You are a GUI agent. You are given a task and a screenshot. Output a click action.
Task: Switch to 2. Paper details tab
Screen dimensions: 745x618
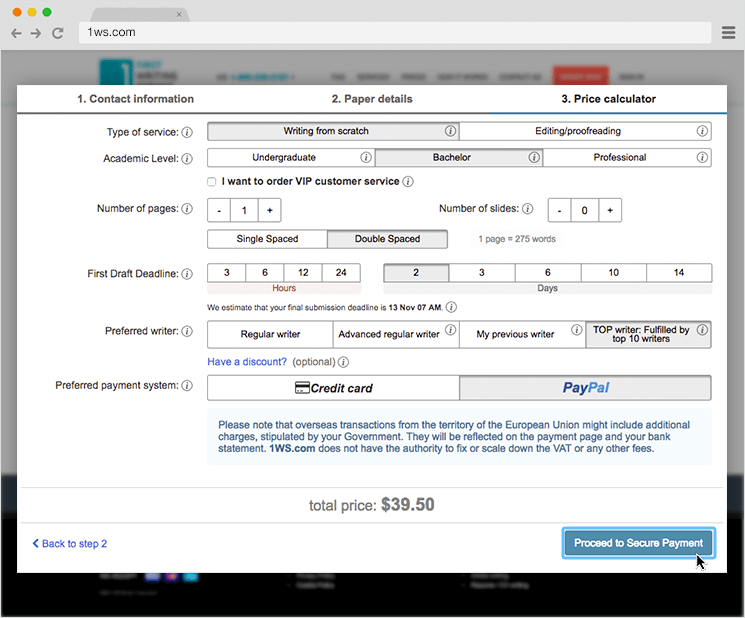point(372,99)
